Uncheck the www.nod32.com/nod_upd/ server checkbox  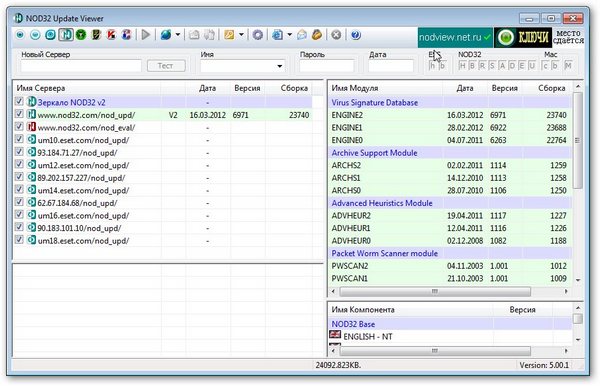tap(19, 114)
